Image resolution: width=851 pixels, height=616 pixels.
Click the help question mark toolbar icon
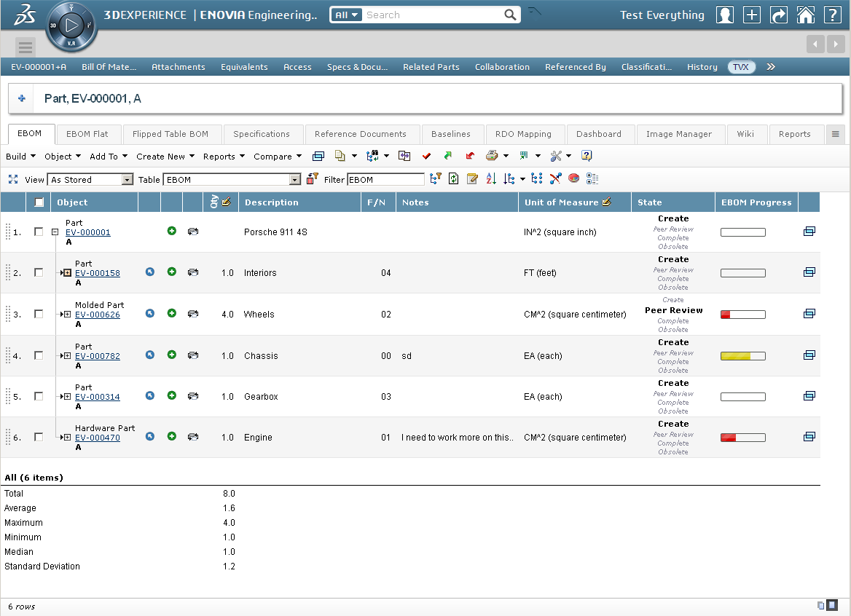[x=587, y=156]
